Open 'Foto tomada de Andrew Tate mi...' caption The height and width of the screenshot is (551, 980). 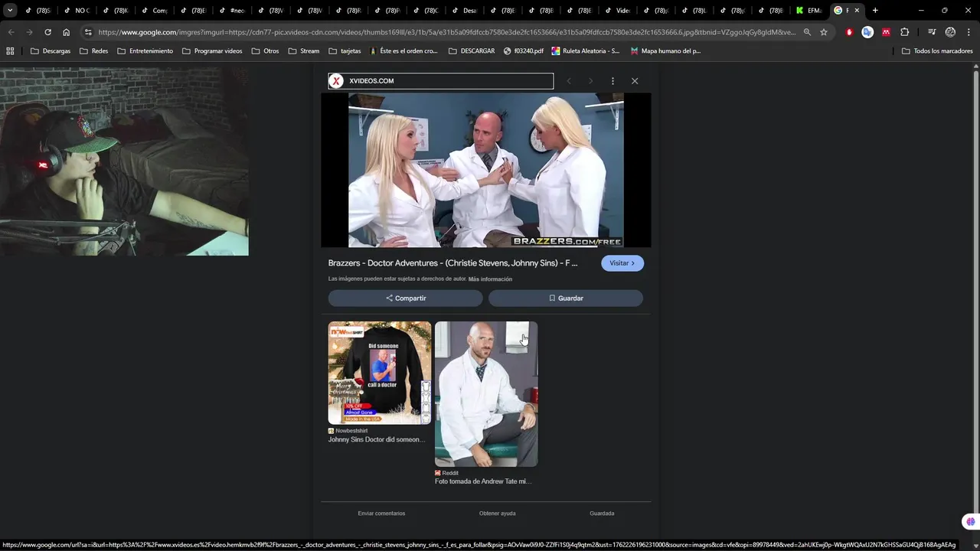483,481
